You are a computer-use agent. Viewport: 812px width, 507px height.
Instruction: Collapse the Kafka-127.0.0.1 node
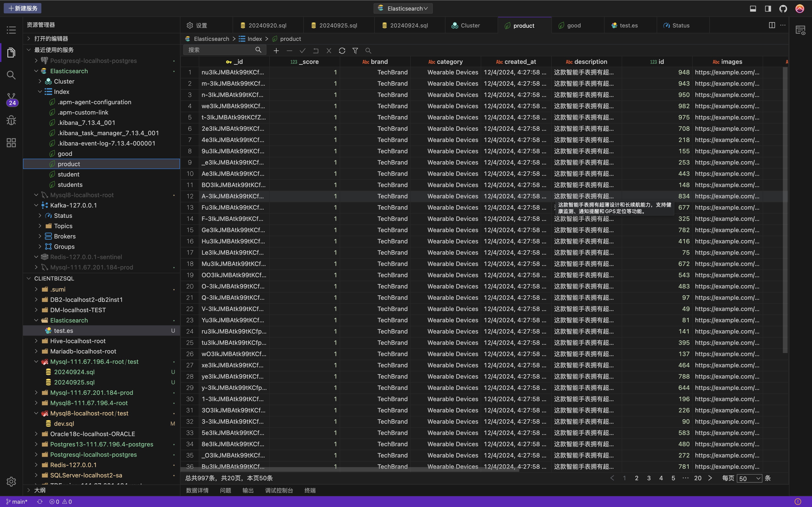[36, 205]
